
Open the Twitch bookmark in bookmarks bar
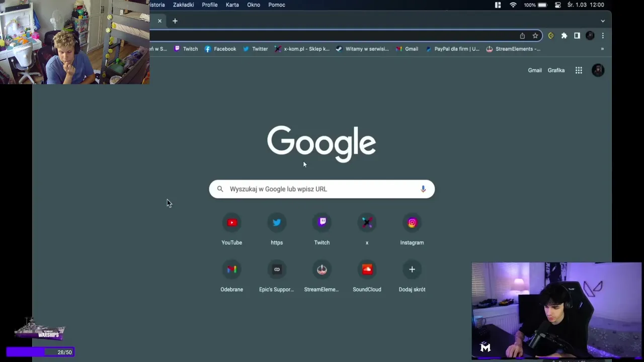point(186,49)
